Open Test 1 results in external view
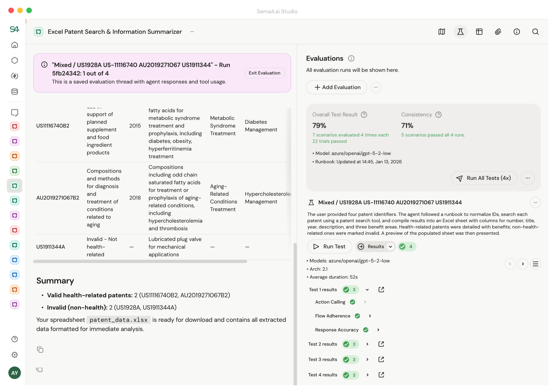This screenshot has height=392, width=556. click(381, 290)
